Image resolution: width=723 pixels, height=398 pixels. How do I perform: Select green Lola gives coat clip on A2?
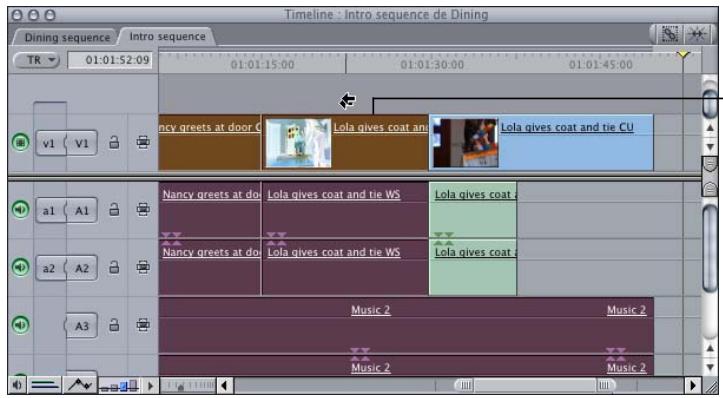coord(473,267)
